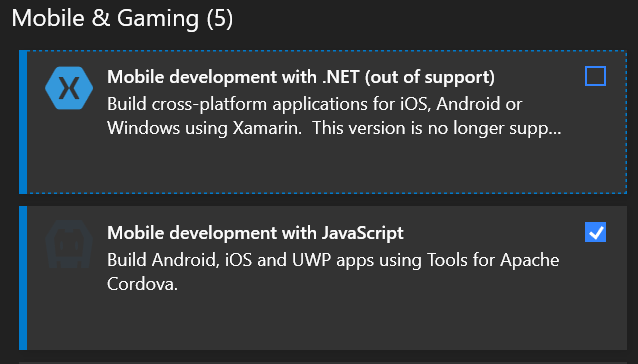
Task: Select the Mobile development with JavaScript title
Action: tap(255, 233)
